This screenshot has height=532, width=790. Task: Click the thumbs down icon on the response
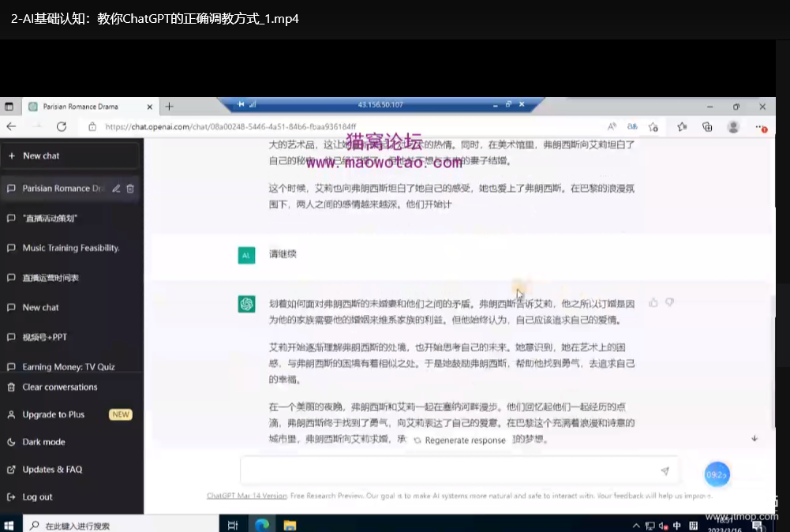click(669, 302)
